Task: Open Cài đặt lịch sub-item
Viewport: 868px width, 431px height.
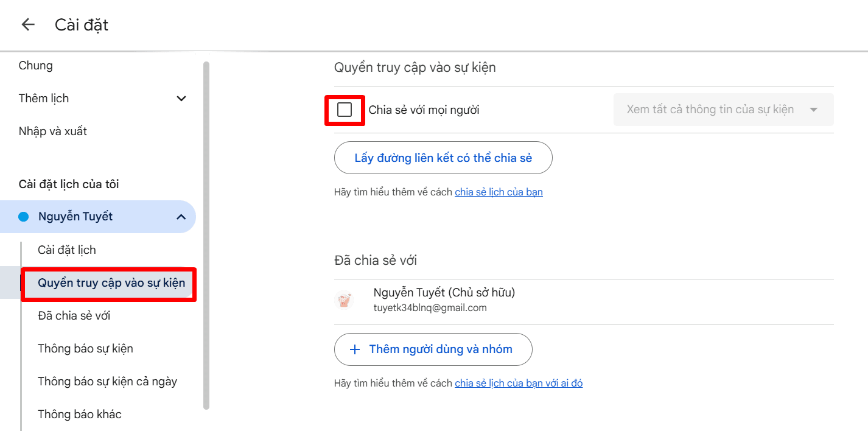Action: pos(67,250)
